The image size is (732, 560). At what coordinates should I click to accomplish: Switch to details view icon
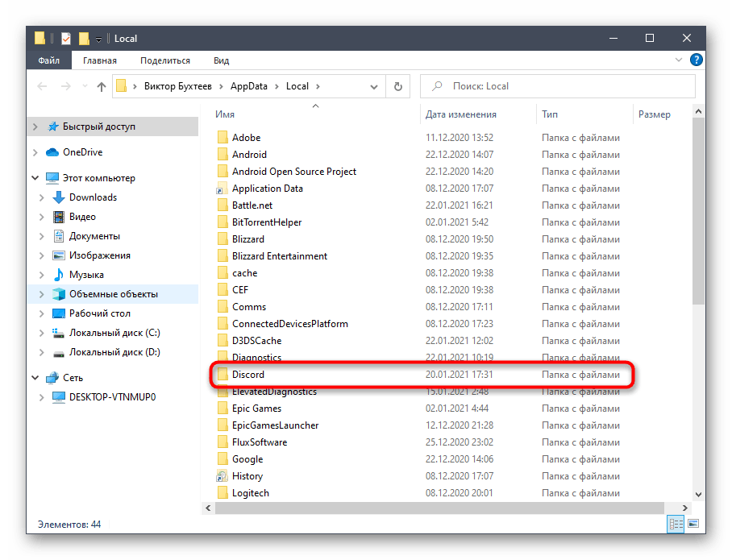[675, 525]
